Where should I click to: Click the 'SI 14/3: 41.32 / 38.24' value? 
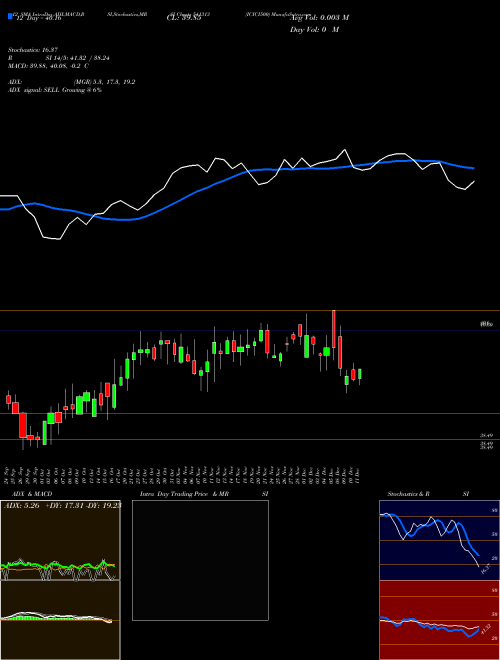(78, 58)
